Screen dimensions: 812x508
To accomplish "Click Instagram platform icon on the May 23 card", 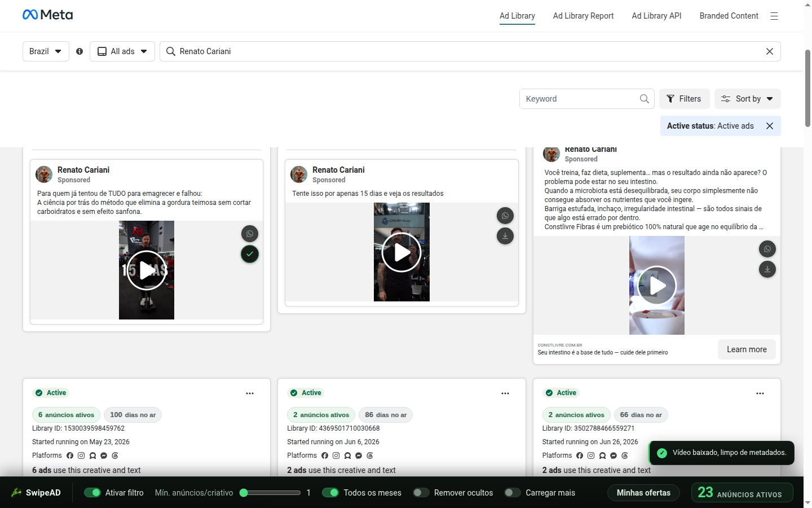I will (81, 456).
